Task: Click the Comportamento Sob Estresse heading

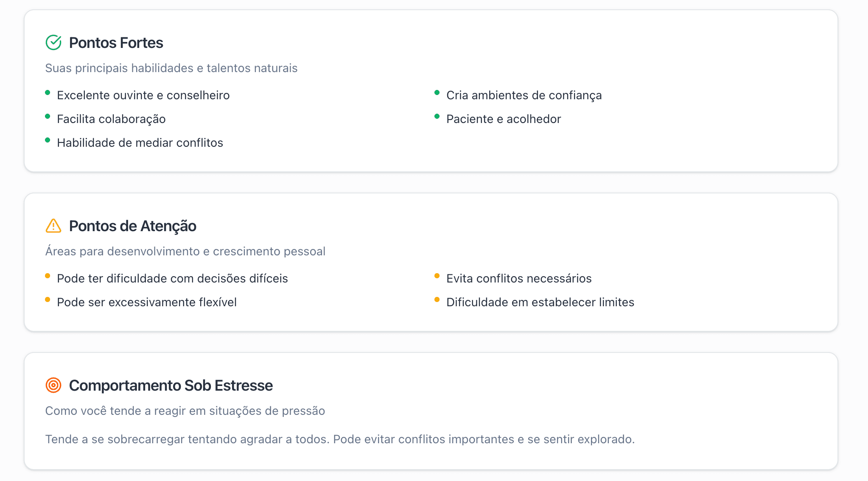Action: tap(171, 386)
